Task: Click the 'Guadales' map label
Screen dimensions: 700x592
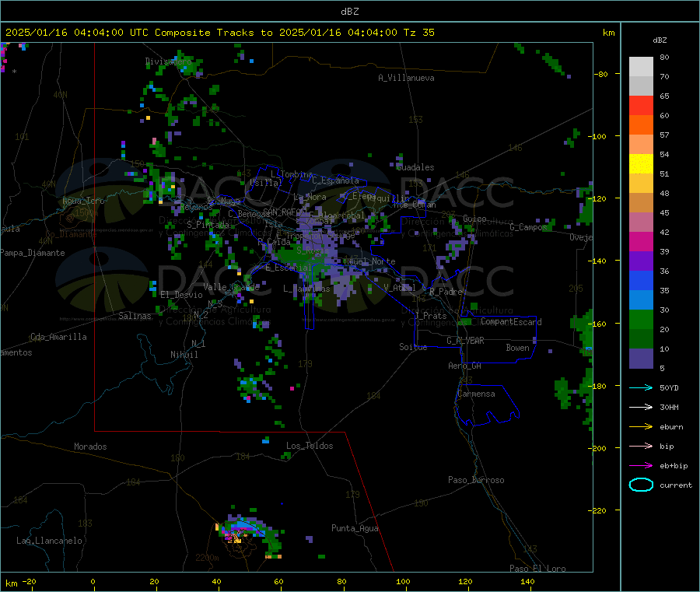Action: tap(415, 167)
